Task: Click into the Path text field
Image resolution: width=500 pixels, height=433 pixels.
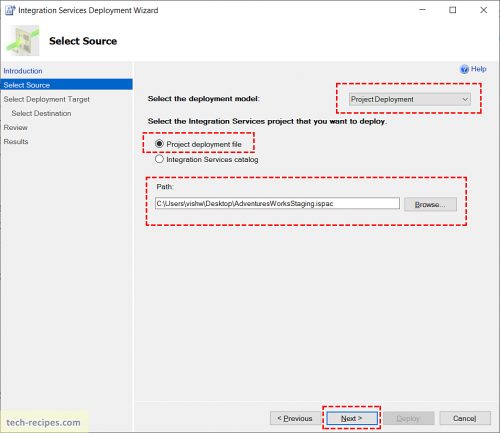Action: 277,203
